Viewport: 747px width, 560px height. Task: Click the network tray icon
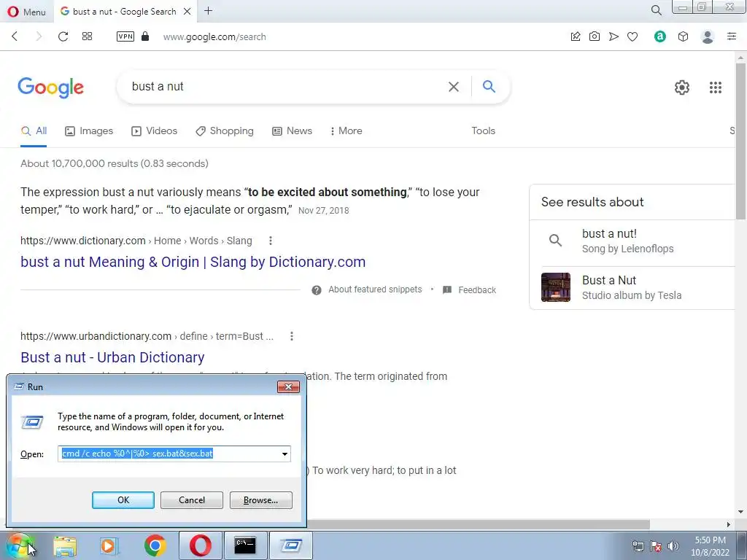tap(638, 546)
